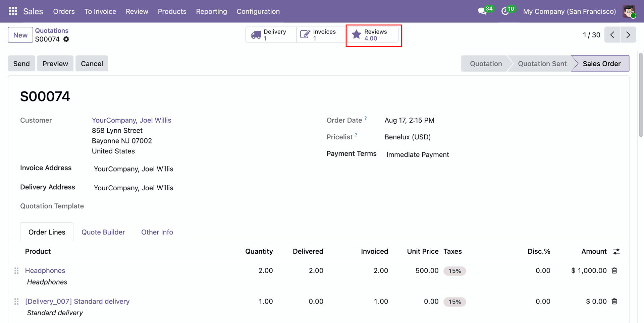Image resolution: width=644 pixels, height=323 pixels.
Task: Open the To Invoice menu
Action: coord(100,11)
